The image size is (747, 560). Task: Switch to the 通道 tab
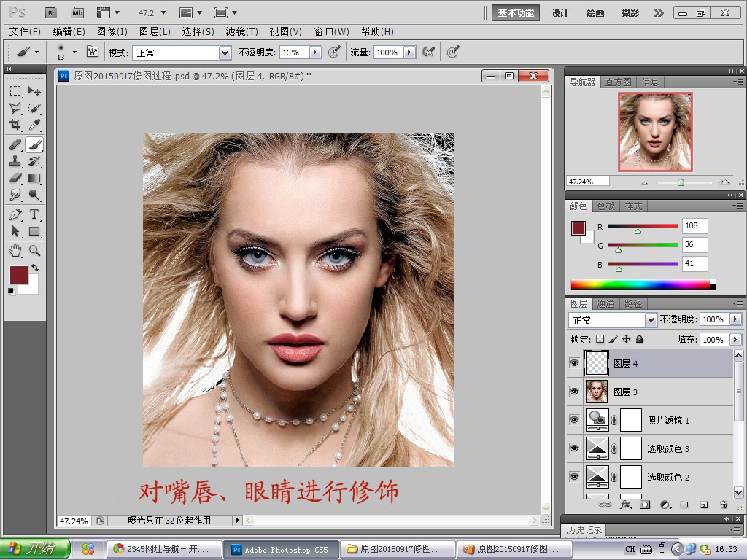coord(605,303)
